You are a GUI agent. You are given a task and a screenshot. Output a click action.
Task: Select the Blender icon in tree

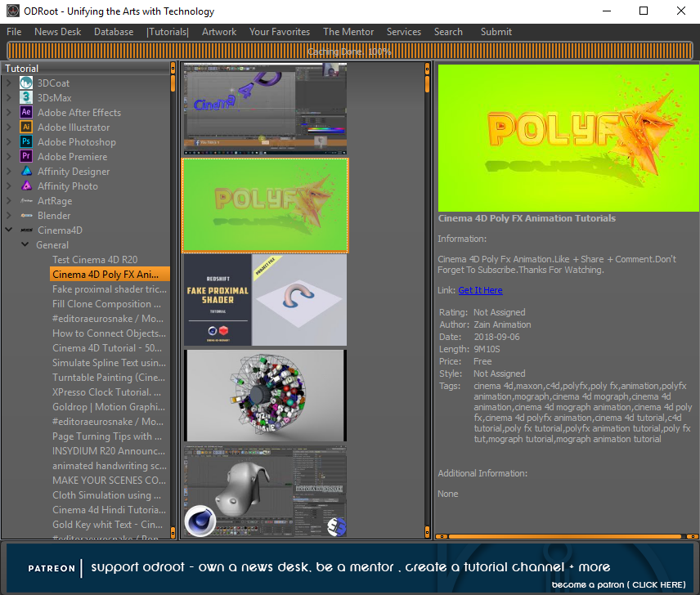point(26,216)
